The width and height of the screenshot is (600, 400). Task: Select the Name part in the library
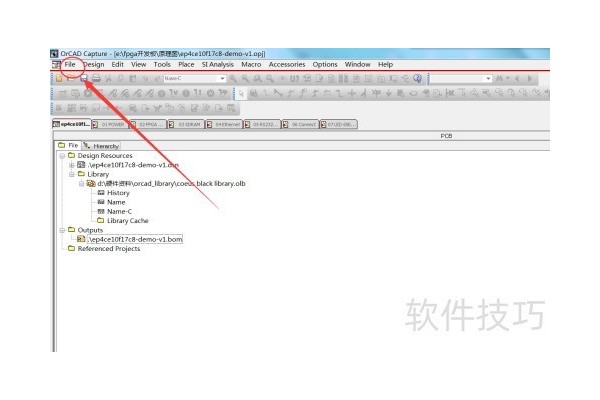pyautogui.click(x=116, y=202)
